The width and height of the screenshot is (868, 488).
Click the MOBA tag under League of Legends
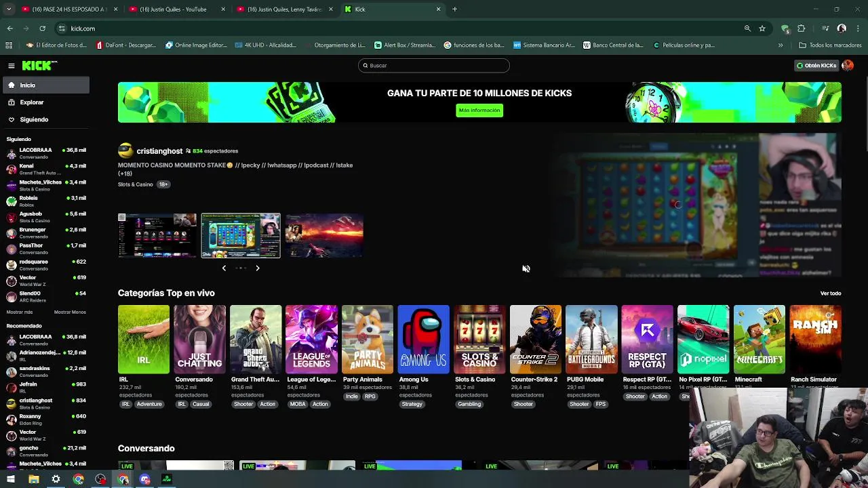coord(298,405)
